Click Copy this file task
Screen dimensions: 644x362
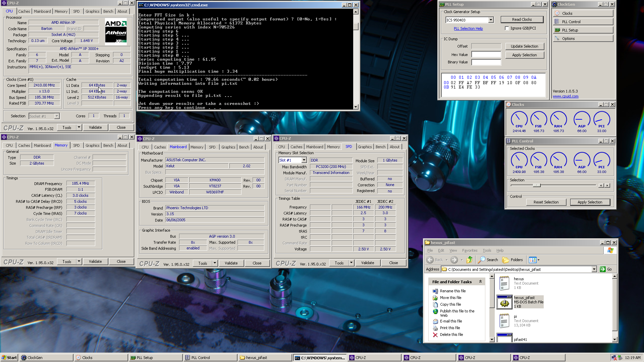click(450, 304)
